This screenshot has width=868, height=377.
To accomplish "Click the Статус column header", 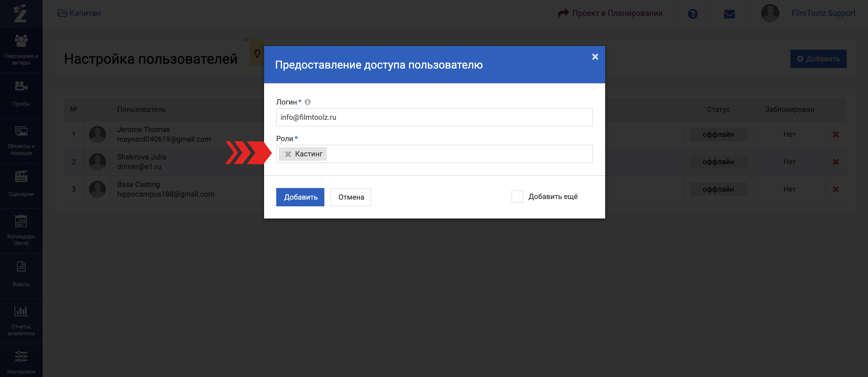I will tap(718, 109).
